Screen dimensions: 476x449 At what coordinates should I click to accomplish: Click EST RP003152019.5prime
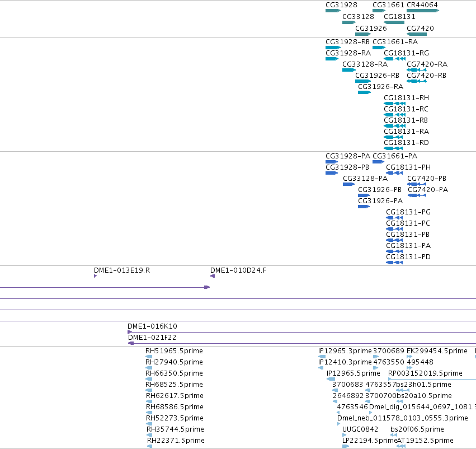(x=425, y=373)
